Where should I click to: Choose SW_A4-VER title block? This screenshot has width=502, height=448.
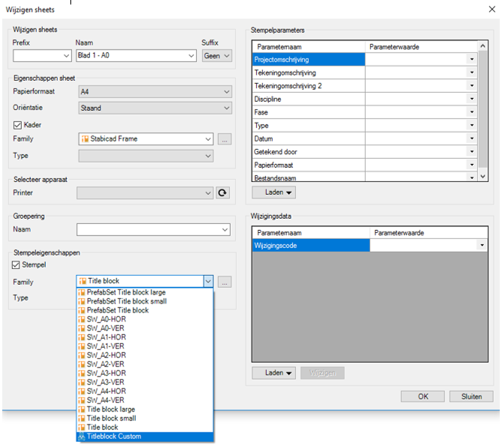tap(145, 400)
